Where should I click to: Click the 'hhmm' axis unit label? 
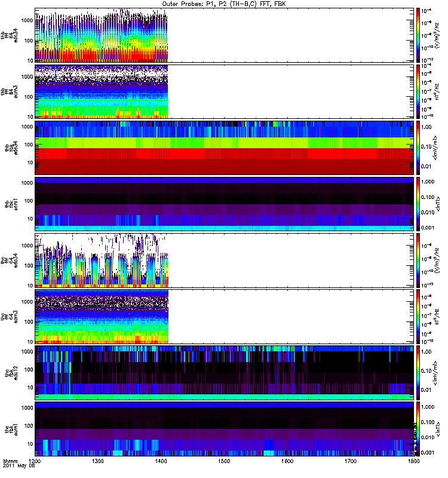click(10, 461)
